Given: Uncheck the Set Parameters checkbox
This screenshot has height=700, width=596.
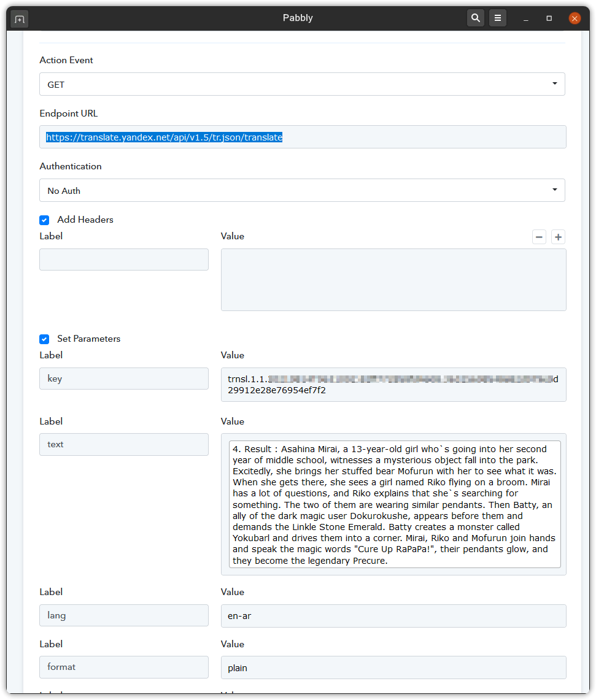Looking at the screenshot, I should 44,339.
